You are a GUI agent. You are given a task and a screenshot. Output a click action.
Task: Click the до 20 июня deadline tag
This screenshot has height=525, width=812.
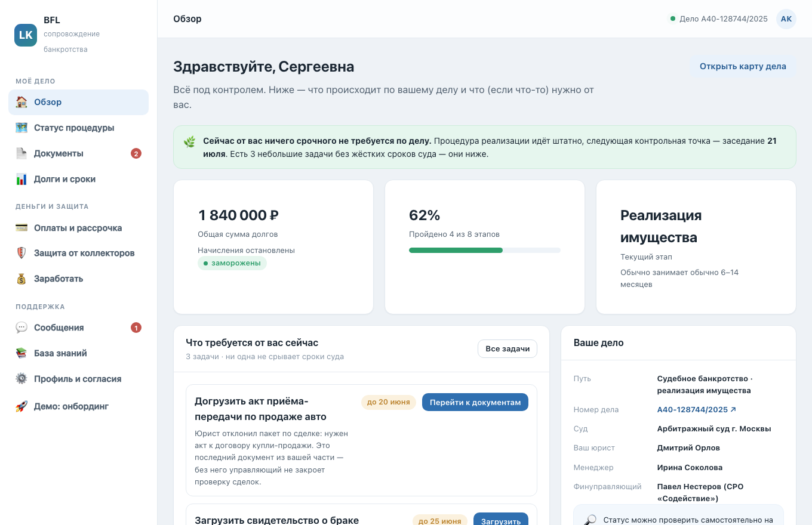click(388, 402)
